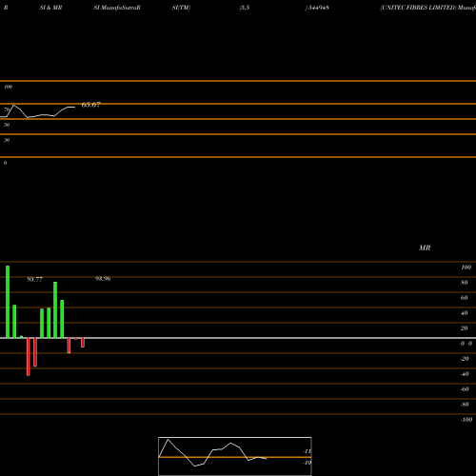Screen dimensions: 476x476
Task: Click the MR axis label "-20"
Action: (x=465, y=359)
